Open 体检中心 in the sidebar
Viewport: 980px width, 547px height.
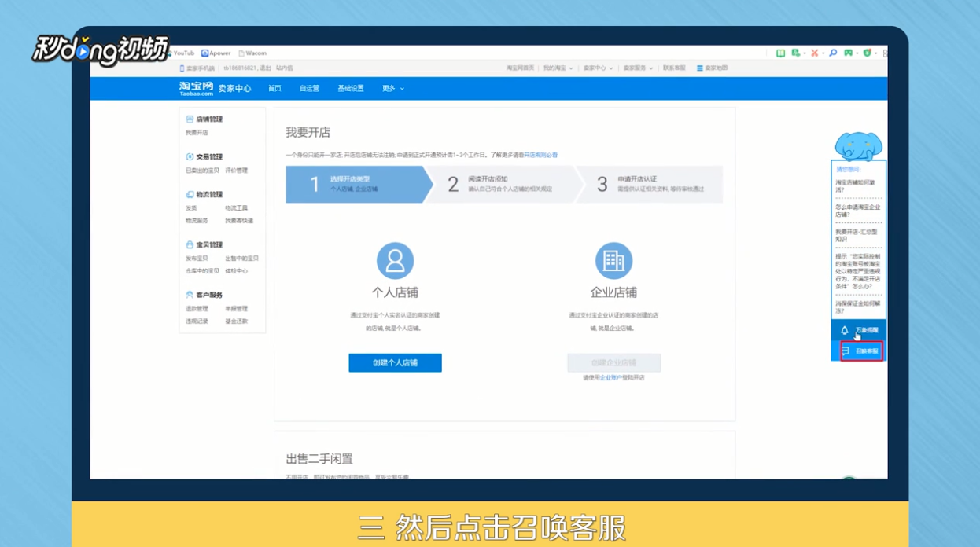236,271
